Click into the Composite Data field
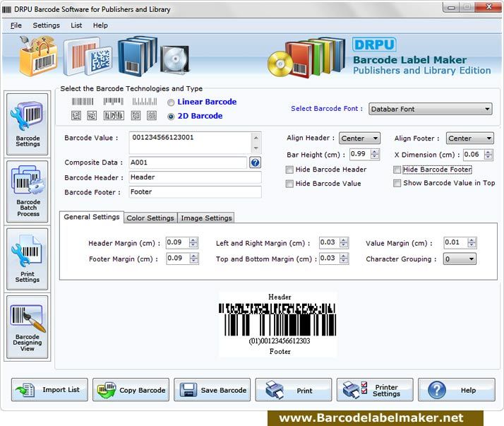Viewport: 504px width, 426px height. pos(188,162)
